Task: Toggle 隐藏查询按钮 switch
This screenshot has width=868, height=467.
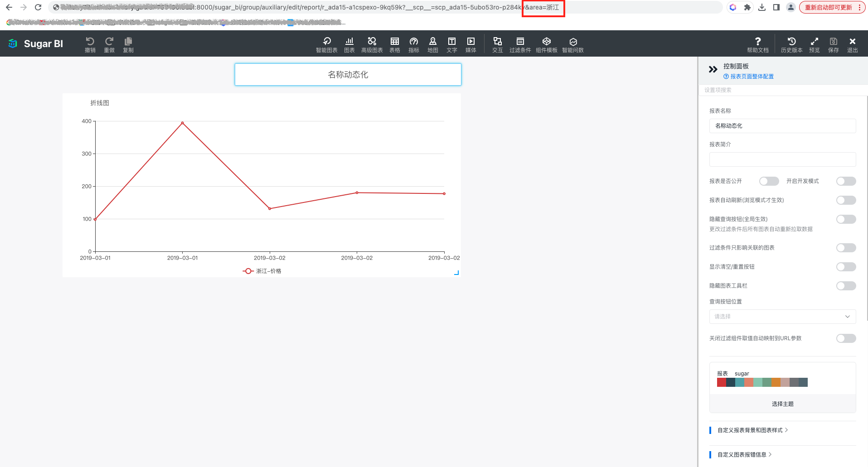Action: (x=846, y=219)
